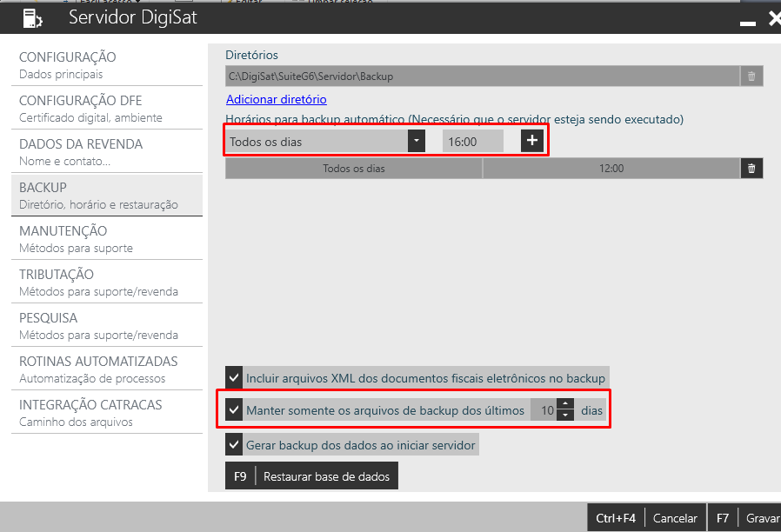Screen dimensions: 781x532
Task: Toggle backup generation on server start
Action: [234, 444]
